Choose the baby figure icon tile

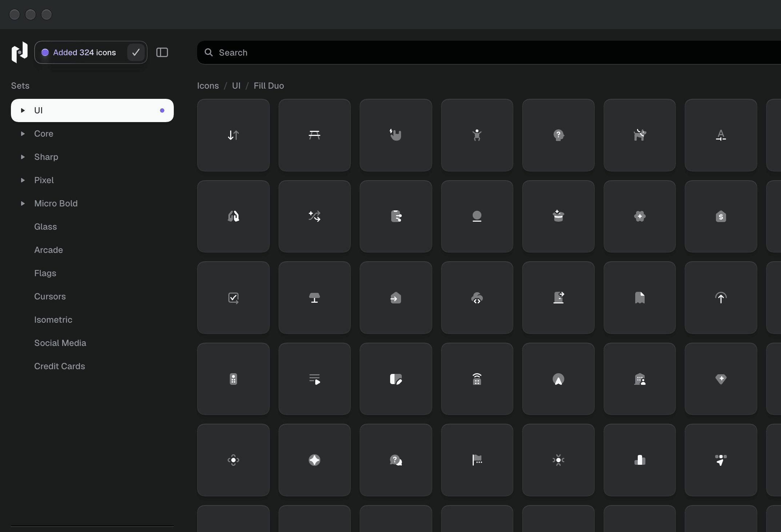tap(477, 135)
